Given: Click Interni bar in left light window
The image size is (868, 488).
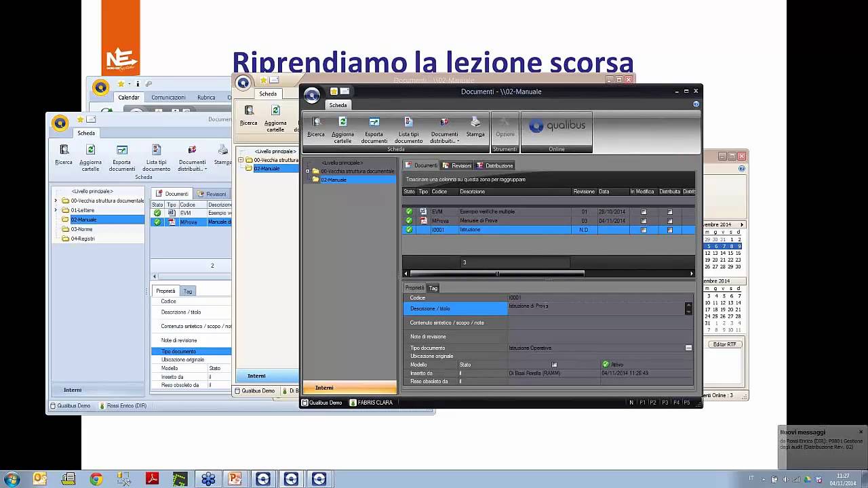Looking at the screenshot, I should tap(98, 390).
